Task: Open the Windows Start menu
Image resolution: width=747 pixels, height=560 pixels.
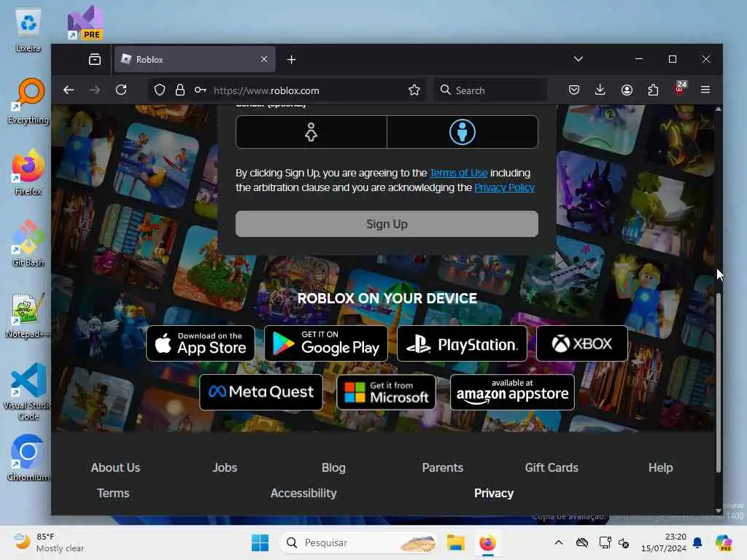Action: (x=260, y=542)
